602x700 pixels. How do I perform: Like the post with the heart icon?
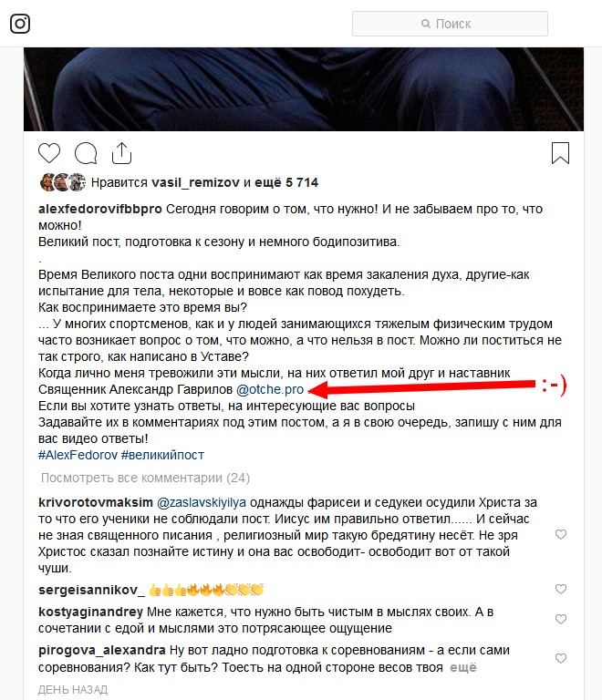pyautogui.click(x=49, y=153)
